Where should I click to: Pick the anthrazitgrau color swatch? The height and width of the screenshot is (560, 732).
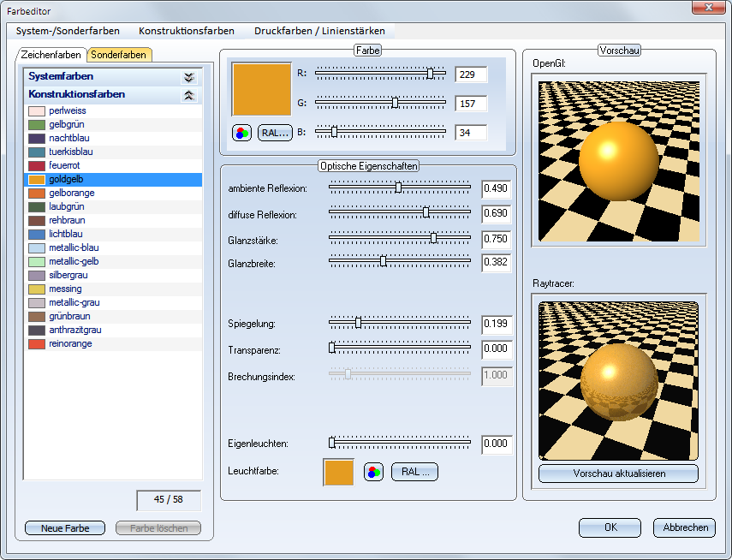36,331
